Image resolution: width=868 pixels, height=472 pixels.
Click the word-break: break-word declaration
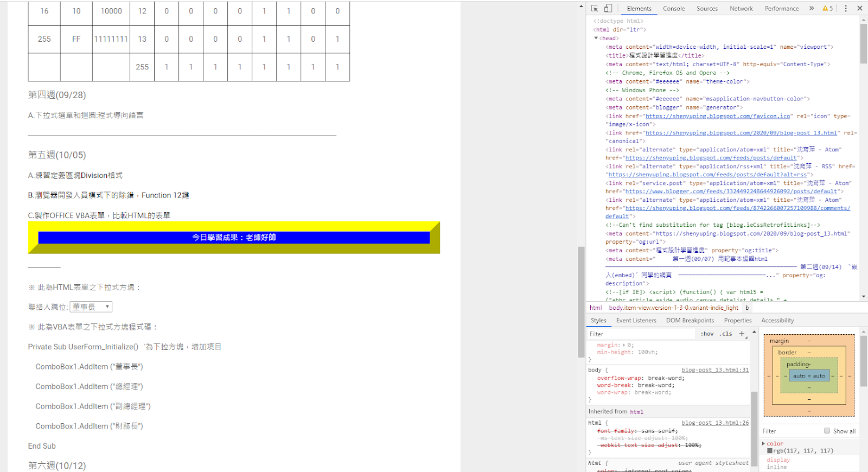(x=636, y=385)
